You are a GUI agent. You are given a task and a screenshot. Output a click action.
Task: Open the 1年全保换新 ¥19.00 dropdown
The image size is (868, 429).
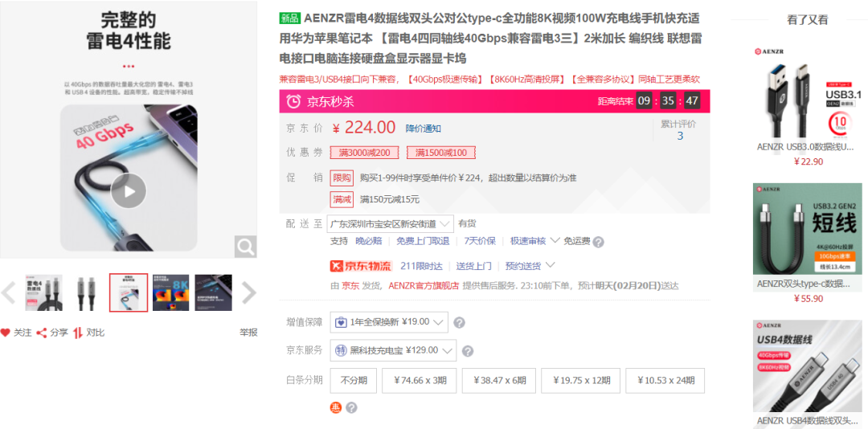389,322
